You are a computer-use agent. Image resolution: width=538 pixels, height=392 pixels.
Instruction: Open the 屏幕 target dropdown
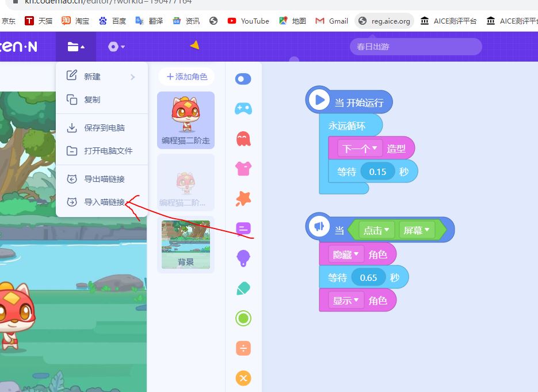pyautogui.click(x=416, y=230)
